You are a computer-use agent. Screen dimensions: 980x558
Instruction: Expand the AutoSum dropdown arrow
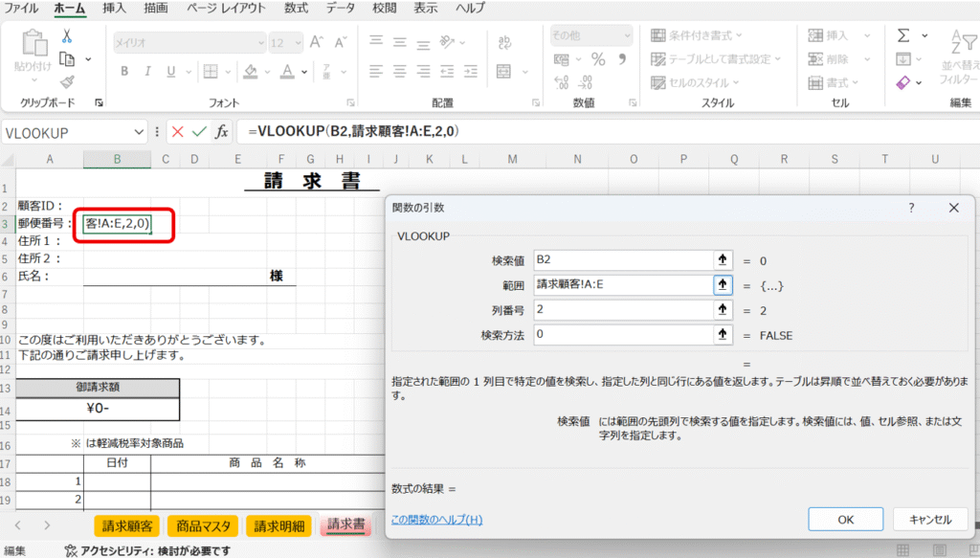click(924, 35)
